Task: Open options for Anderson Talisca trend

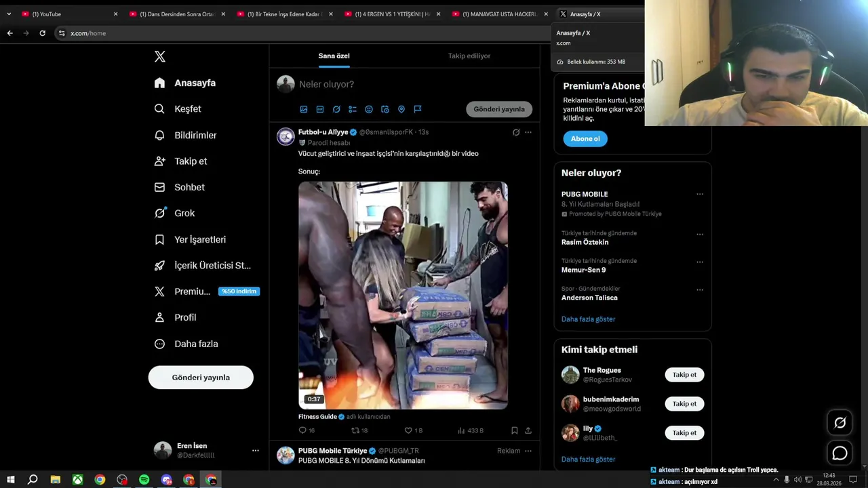Action: pyautogui.click(x=700, y=290)
